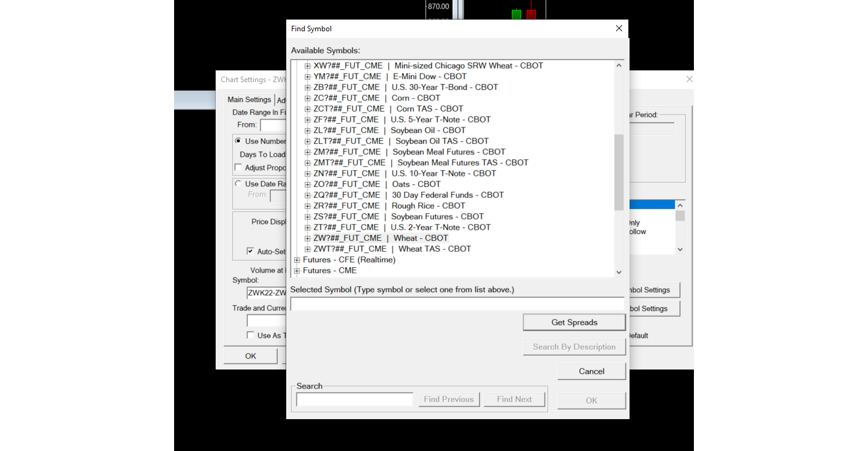The width and height of the screenshot is (868, 451).
Task: Expand the Futures - CME group
Action: point(297,271)
